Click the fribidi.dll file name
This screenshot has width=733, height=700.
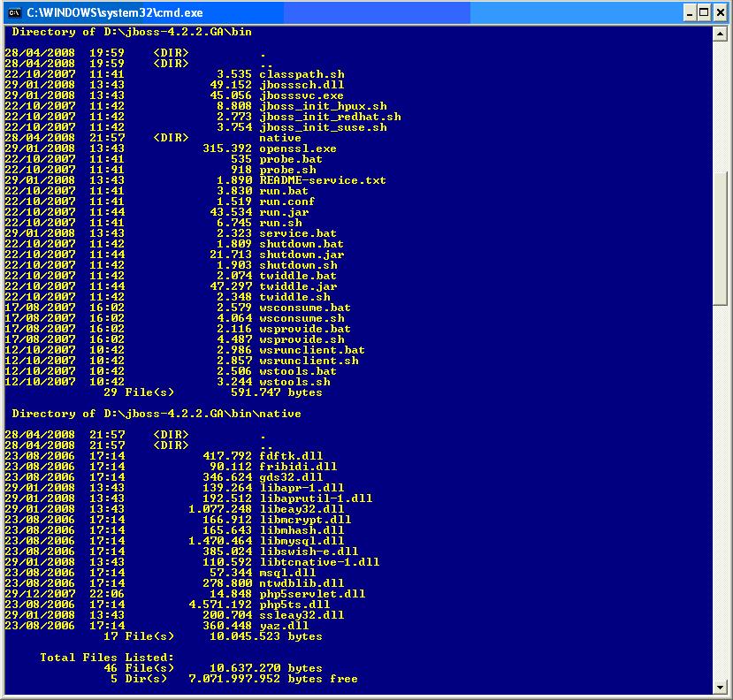(x=298, y=467)
